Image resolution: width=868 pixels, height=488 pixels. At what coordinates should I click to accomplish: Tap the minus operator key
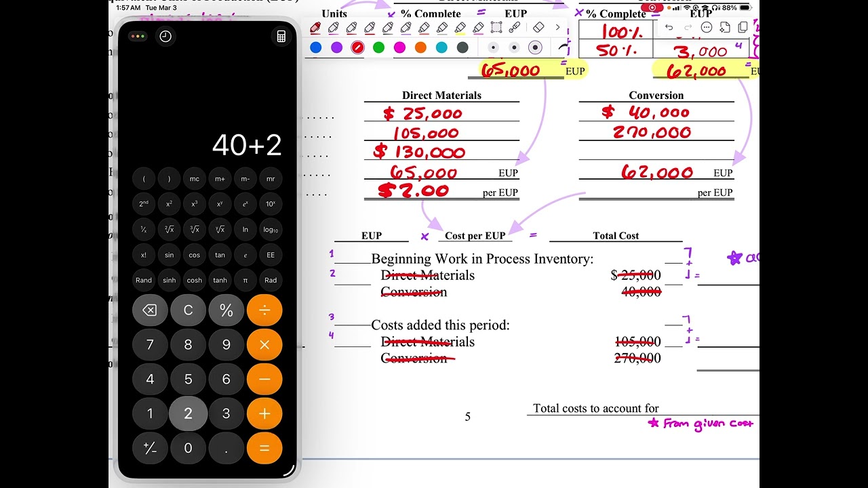click(264, 380)
